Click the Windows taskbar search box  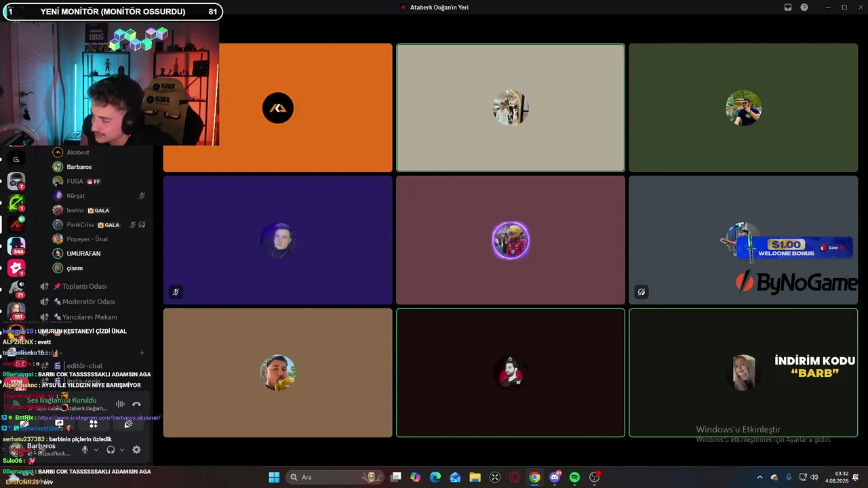point(334,477)
